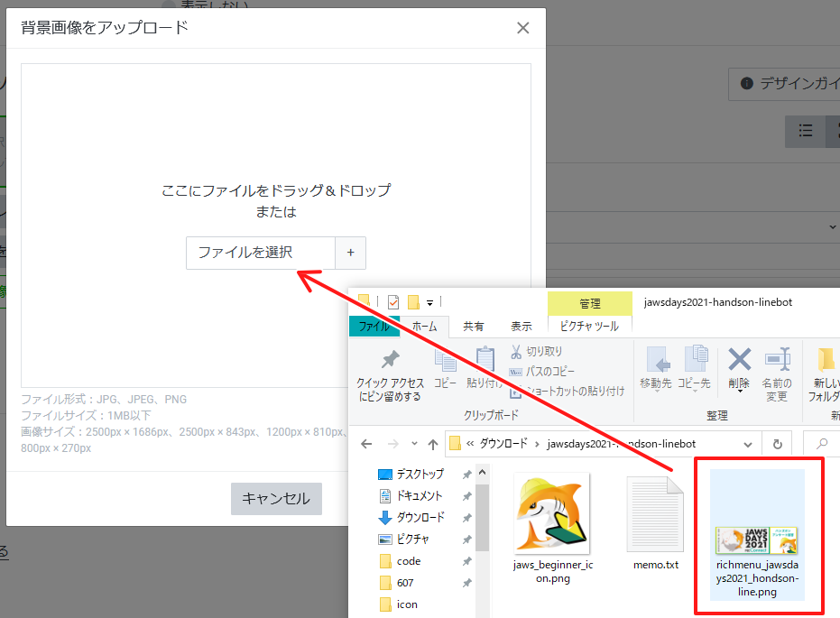Expand the chevron on background page
This screenshot has height=618, width=840.
[x=832, y=227]
